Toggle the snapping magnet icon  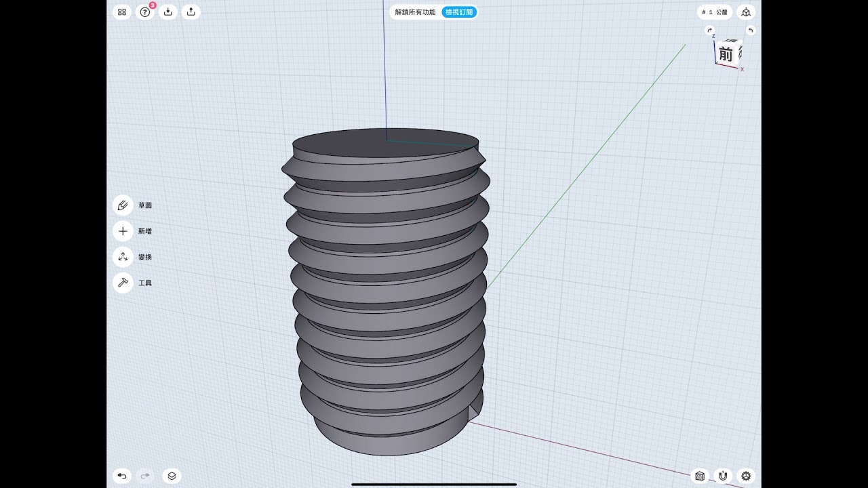(723, 476)
